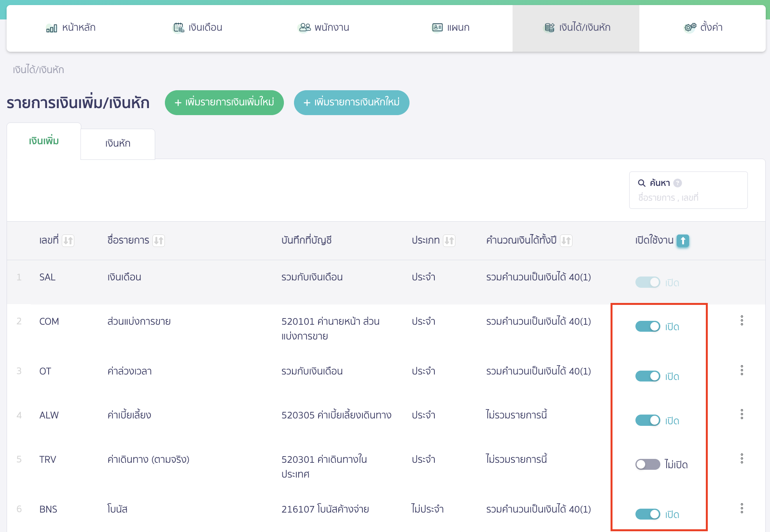
Task: Switch to the เงินหัก tab
Action: tap(117, 143)
